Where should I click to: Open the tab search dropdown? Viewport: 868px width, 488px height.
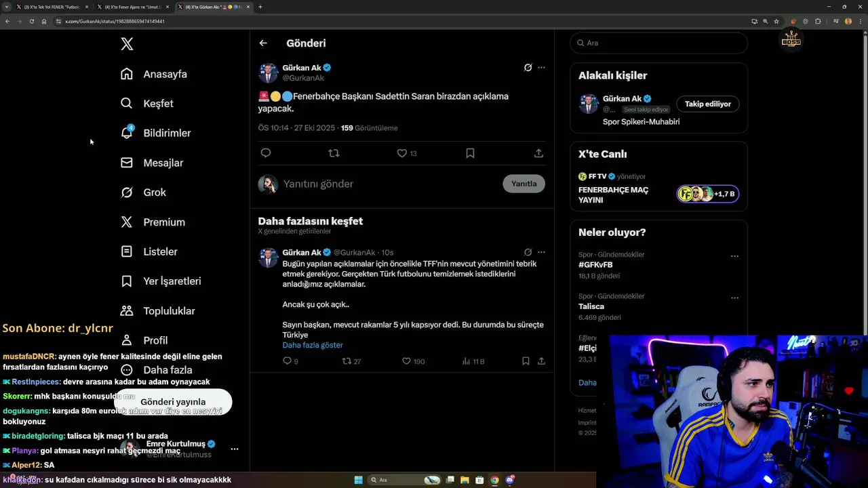(x=6, y=7)
